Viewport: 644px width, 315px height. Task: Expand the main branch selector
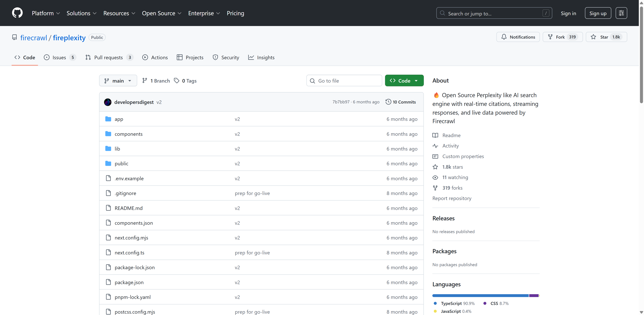point(118,81)
